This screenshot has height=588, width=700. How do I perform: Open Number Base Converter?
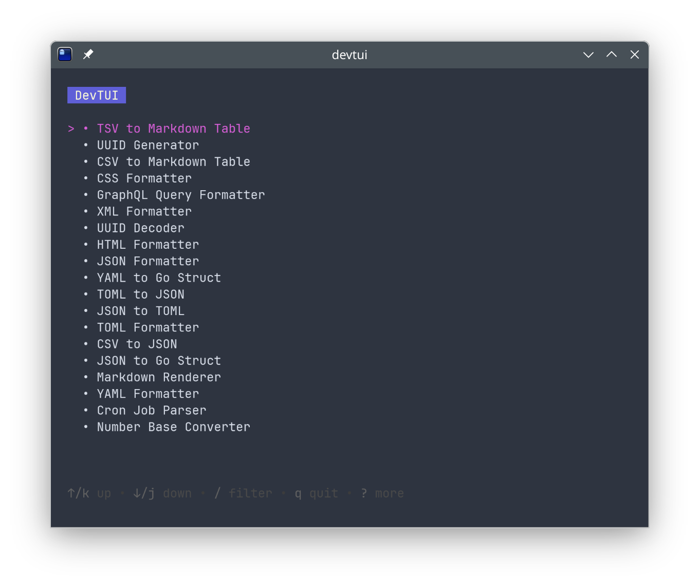(173, 427)
